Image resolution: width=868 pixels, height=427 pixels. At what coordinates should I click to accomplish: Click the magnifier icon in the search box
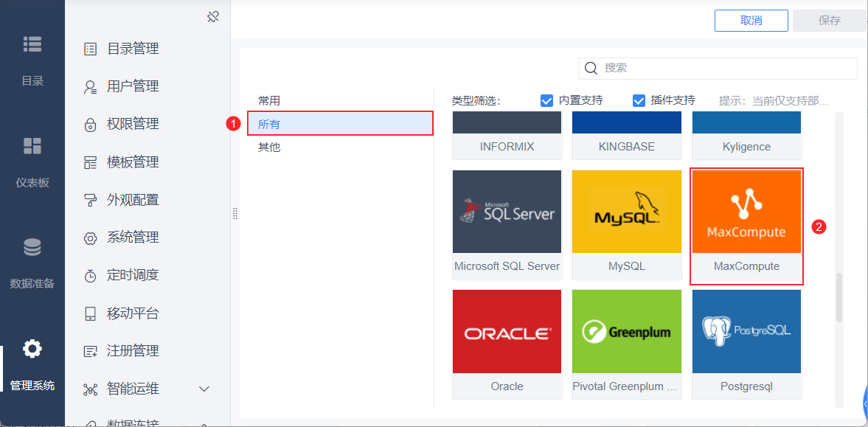pyautogui.click(x=591, y=68)
